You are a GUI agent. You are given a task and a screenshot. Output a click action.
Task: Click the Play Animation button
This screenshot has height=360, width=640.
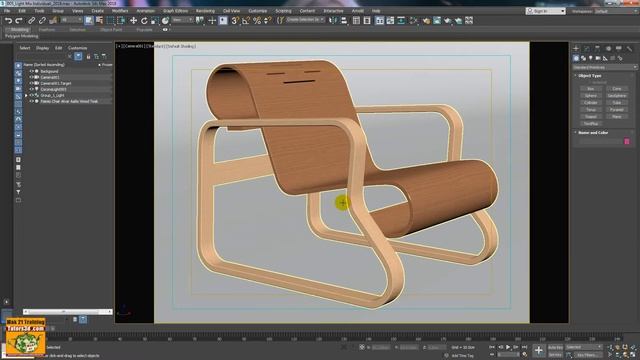[x=508, y=347]
